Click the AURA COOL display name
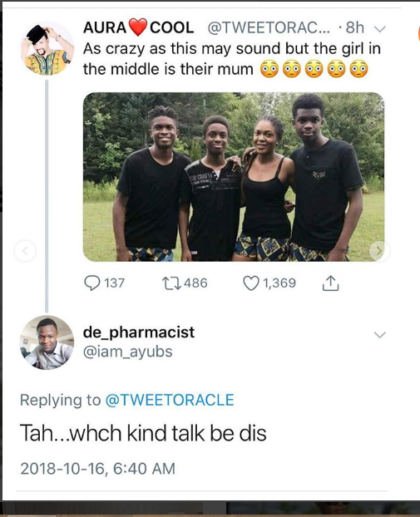This screenshot has height=517, width=420. (x=138, y=27)
